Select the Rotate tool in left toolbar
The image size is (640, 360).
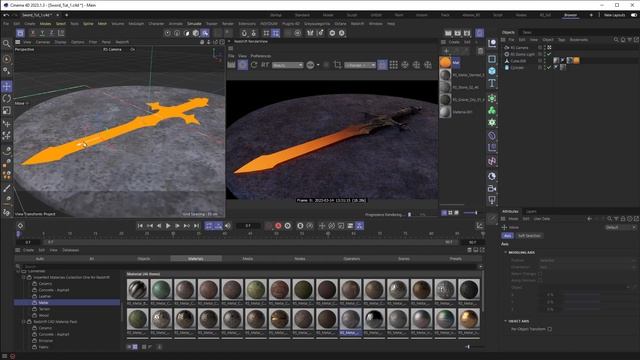pyautogui.click(x=7, y=98)
